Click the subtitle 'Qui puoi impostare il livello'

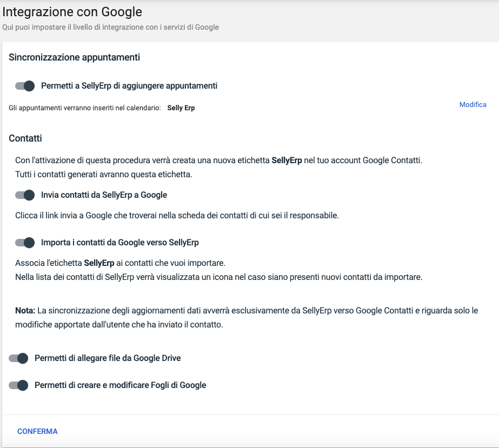point(111,27)
